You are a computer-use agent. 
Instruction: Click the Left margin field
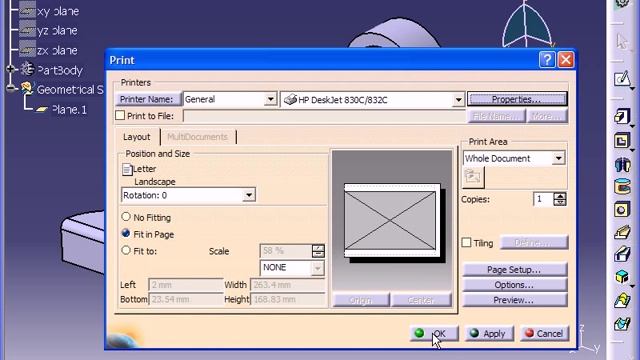[x=185, y=284]
